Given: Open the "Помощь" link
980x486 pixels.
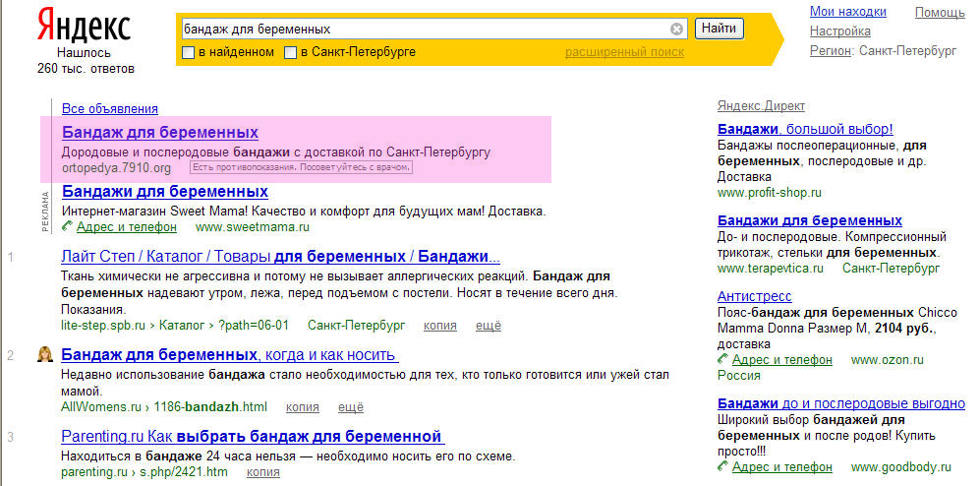Looking at the screenshot, I should (x=940, y=12).
